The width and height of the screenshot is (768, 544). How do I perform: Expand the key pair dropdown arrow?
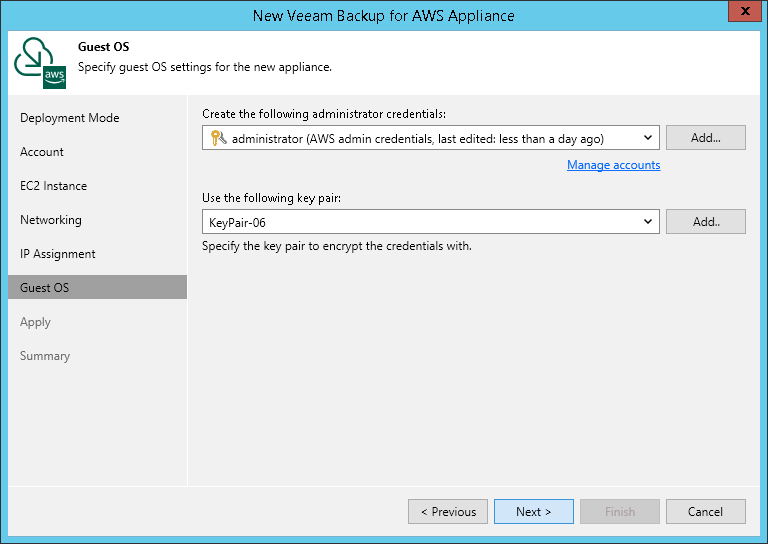(648, 222)
